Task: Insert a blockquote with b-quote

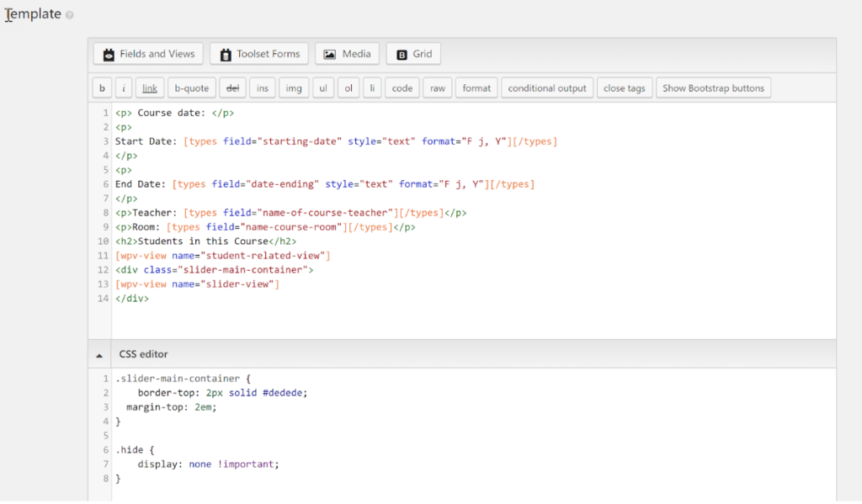Action: click(x=191, y=88)
